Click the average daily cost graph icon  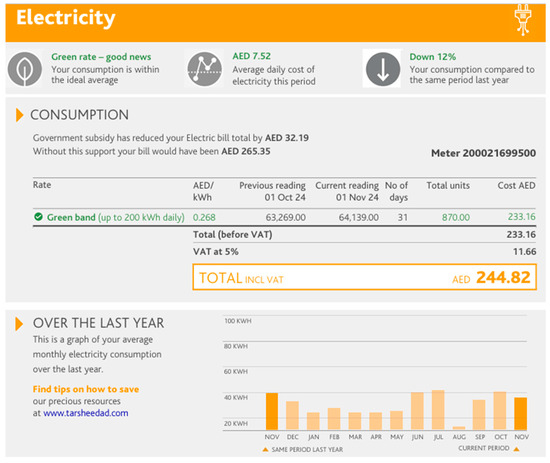pos(204,69)
